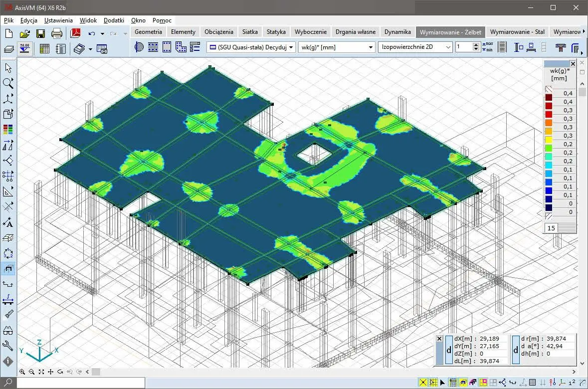This screenshot has height=389, width=588.
Task: Click the PDF export icon
Action: coord(75,34)
